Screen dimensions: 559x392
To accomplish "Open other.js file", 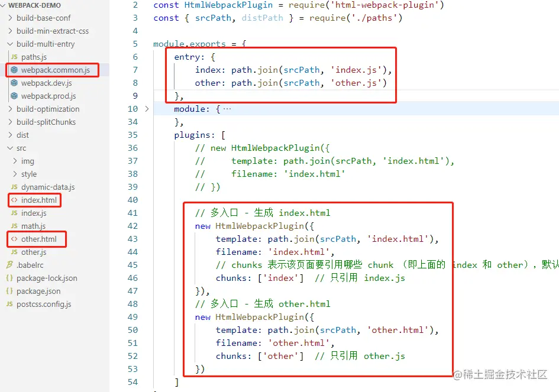I will pos(34,252).
